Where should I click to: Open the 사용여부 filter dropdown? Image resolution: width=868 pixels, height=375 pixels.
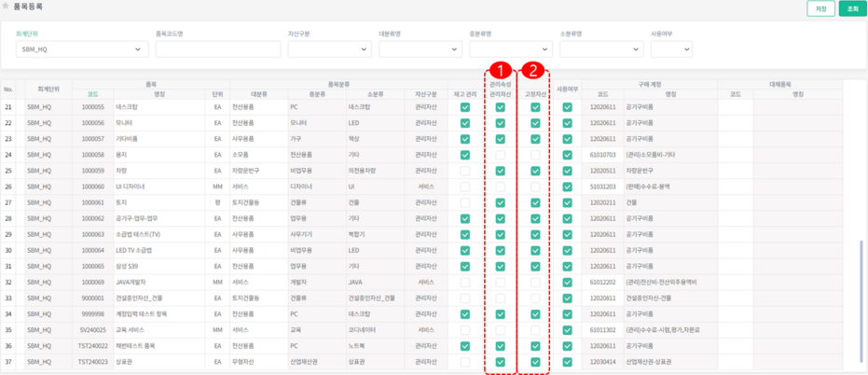[671, 49]
